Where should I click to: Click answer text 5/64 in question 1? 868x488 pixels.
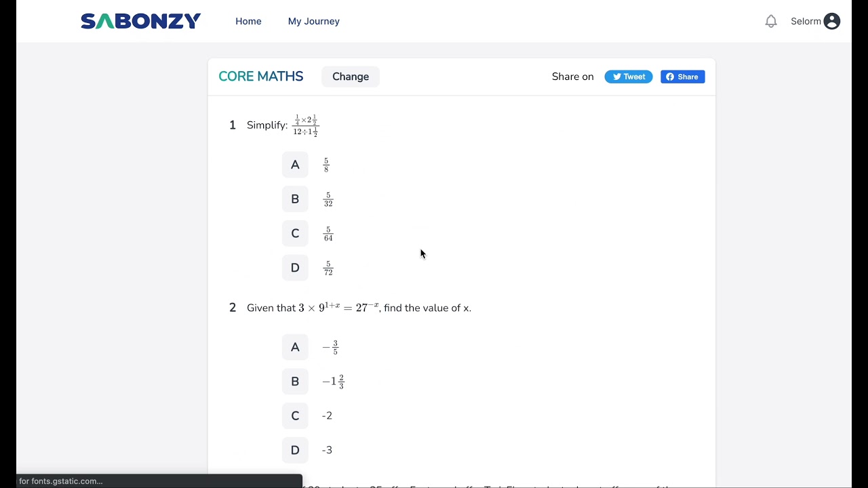[328, 234]
